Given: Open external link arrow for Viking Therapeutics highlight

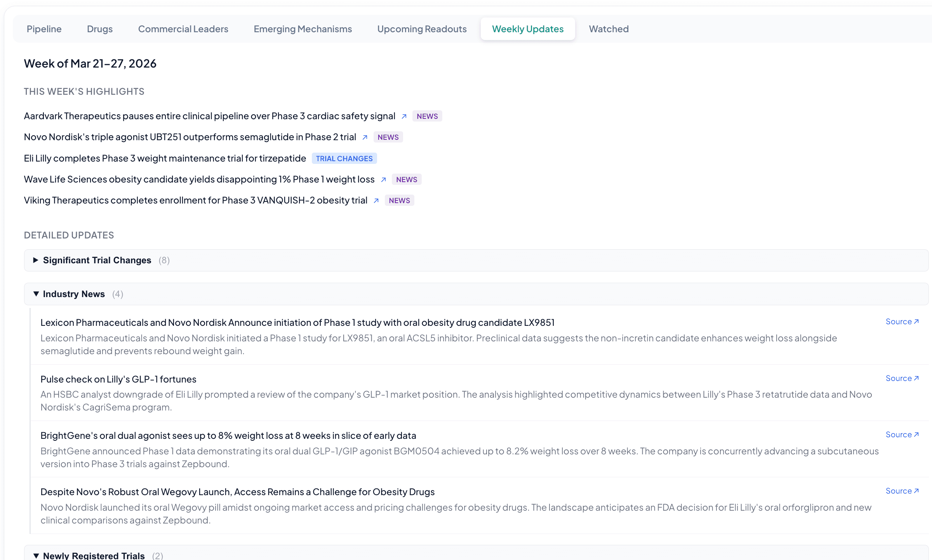Looking at the screenshot, I should point(376,200).
